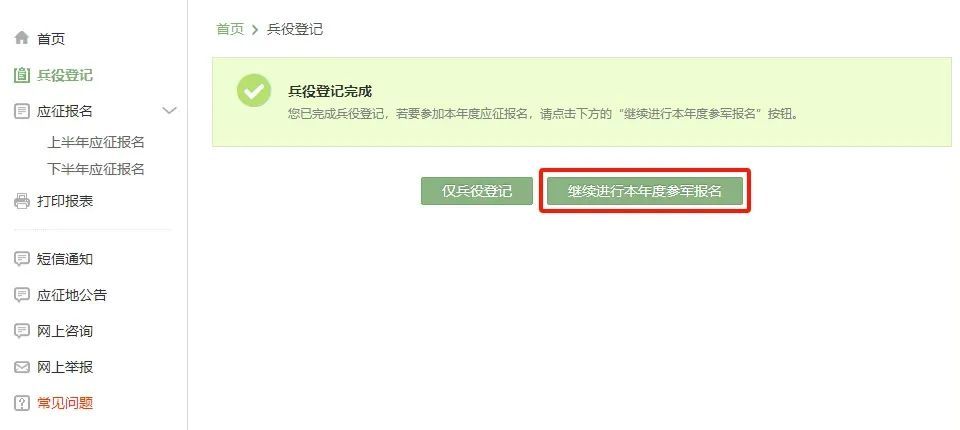Click the envelope icon beside 网上举报
Screen dimensions: 960x430
pos(21,368)
